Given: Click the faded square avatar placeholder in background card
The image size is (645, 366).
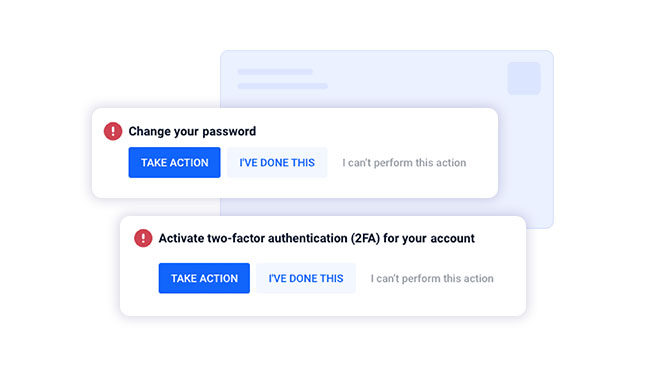Looking at the screenshot, I should [524, 78].
